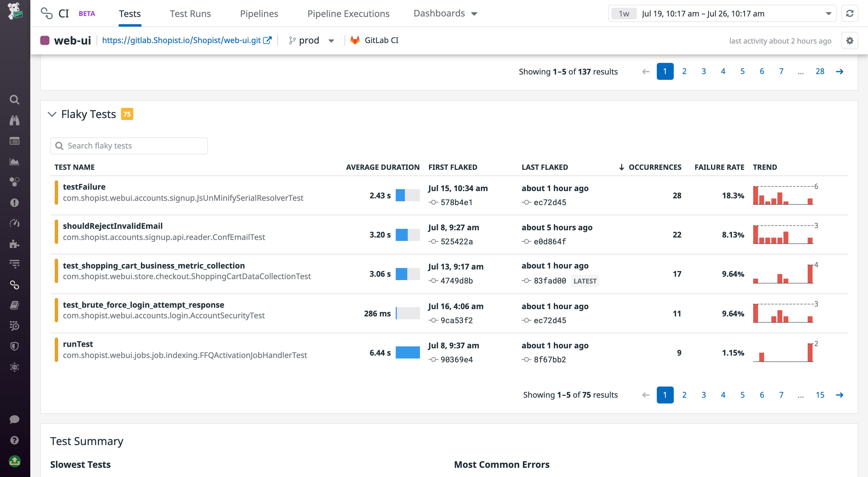
Task: Expand the time range picker dropdown
Action: click(828, 14)
